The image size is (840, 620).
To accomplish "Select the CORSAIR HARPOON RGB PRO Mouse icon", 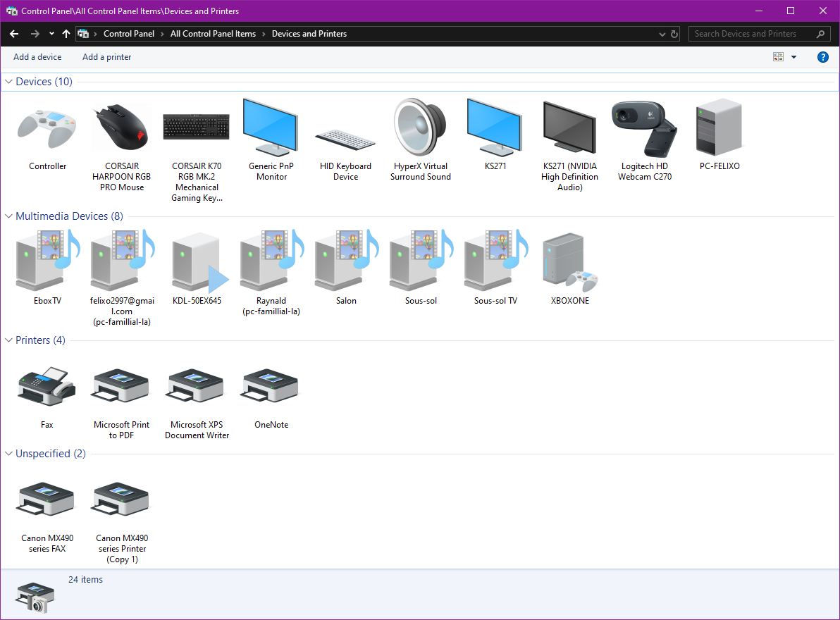I will click(x=122, y=128).
